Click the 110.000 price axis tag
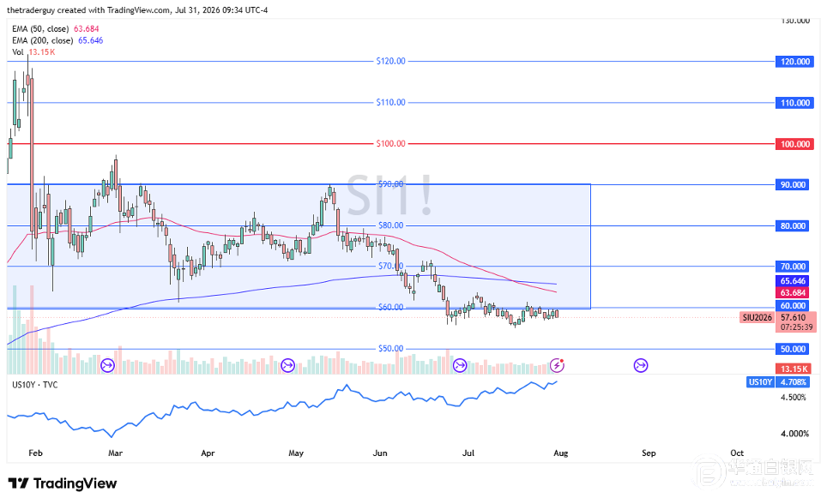The width and height of the screenshot is (827, 504). (794, 103)
